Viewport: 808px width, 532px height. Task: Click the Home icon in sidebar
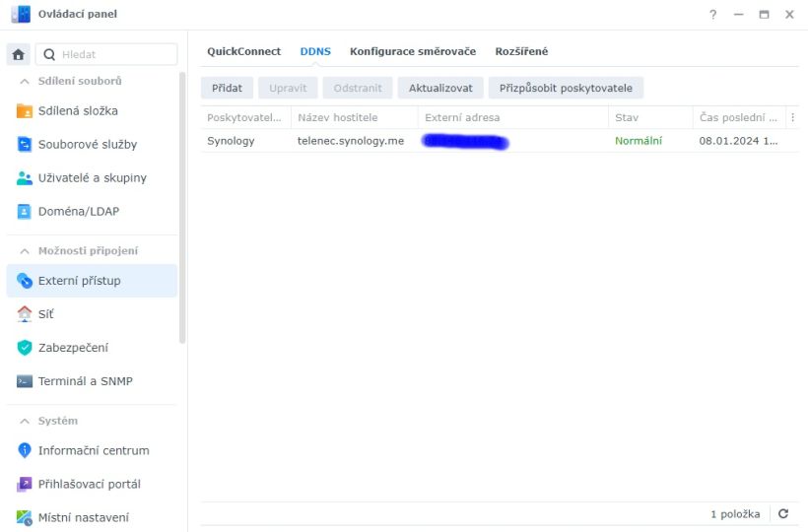click(20, 55)
